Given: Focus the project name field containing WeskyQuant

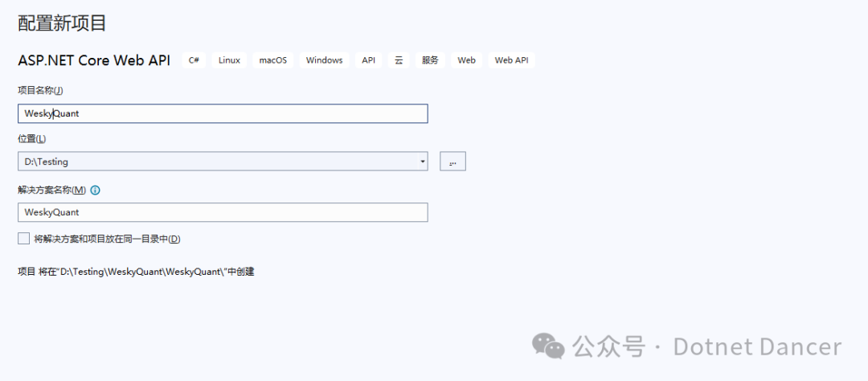Looking at the screenshot, I should pyautogui.click(x=223, y=113).
